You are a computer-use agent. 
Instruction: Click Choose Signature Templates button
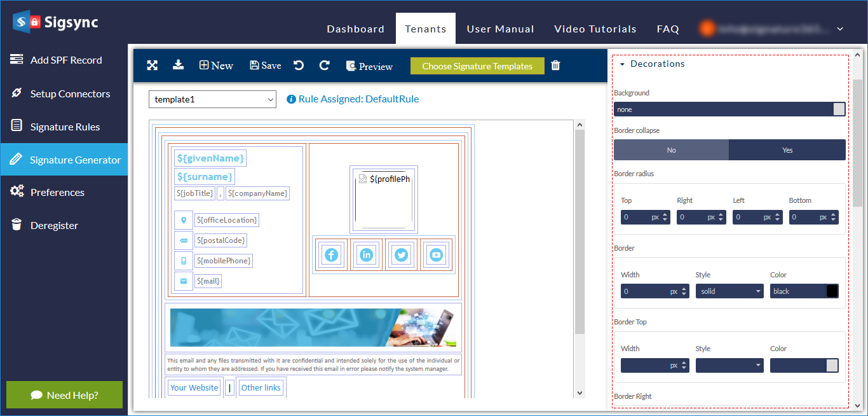click(477, 66)
